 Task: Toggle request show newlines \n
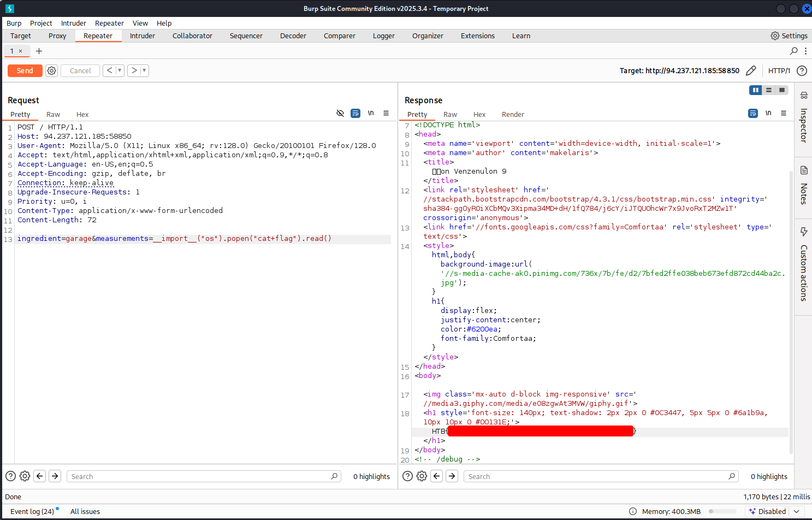[371, 113]
